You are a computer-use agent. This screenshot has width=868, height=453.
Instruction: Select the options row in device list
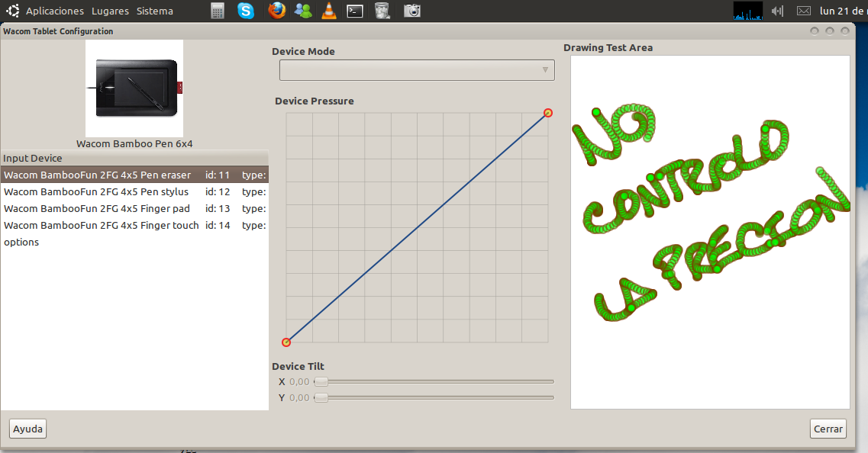tap(134, 243)
